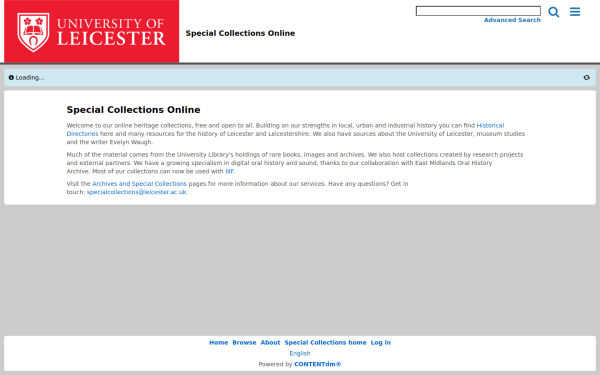Click the Special Collections Online header title
Viewport: 600px width, 375px height.
[x=240, y=33]
